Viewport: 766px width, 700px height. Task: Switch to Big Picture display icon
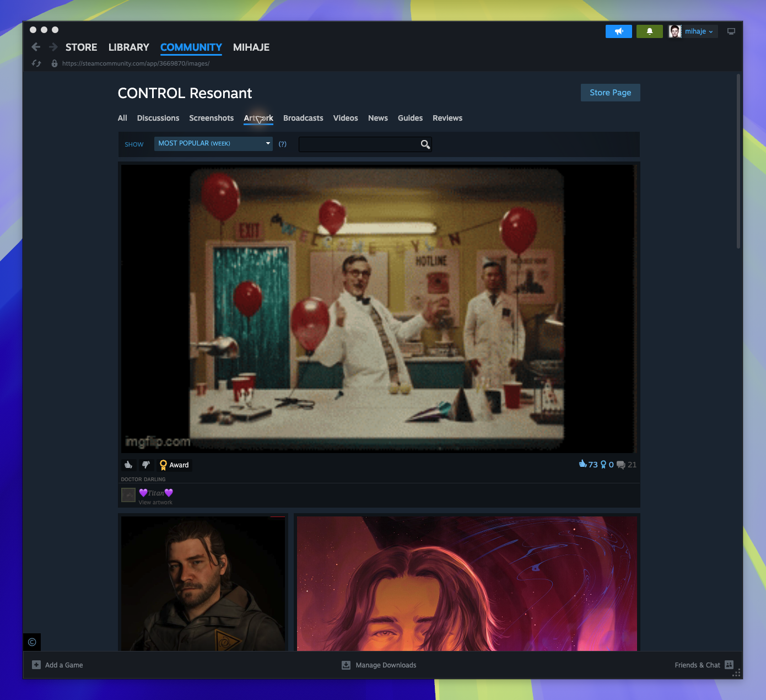731,31
